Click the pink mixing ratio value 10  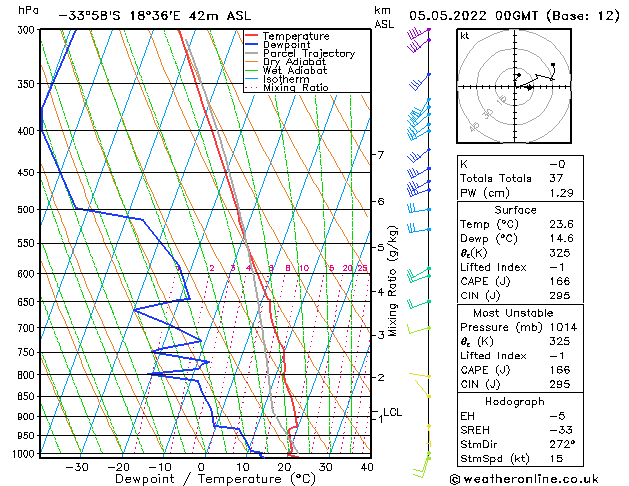click(x=304, y=268)
